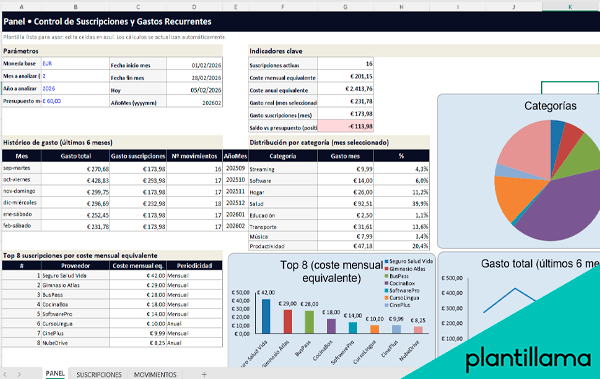
Task: Click the Categorías pie chart title
Action: [550, 106]
